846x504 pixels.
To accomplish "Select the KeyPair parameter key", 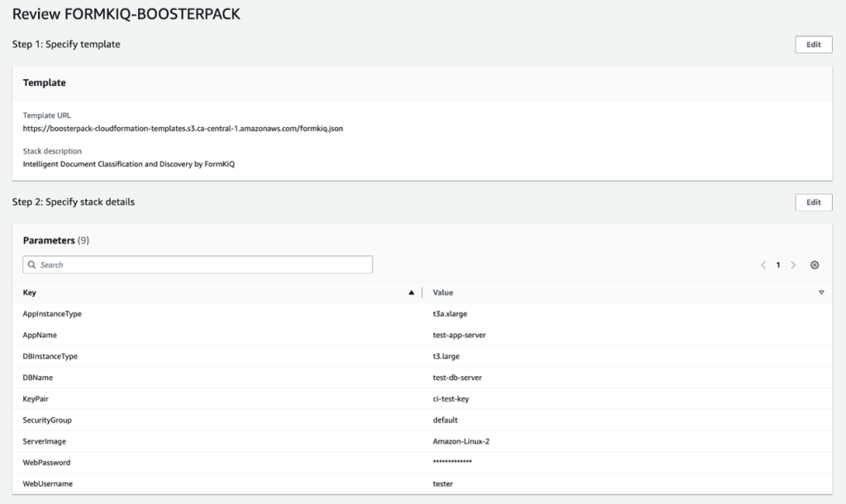I will [x=36, y=399].
